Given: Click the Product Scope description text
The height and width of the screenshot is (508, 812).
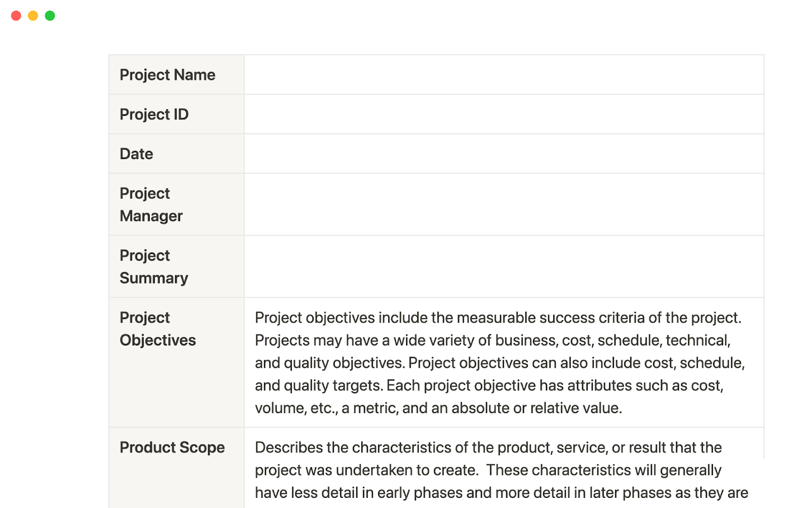Looking at the screenshot, I should pyautogui.click(x=487, y=470).
